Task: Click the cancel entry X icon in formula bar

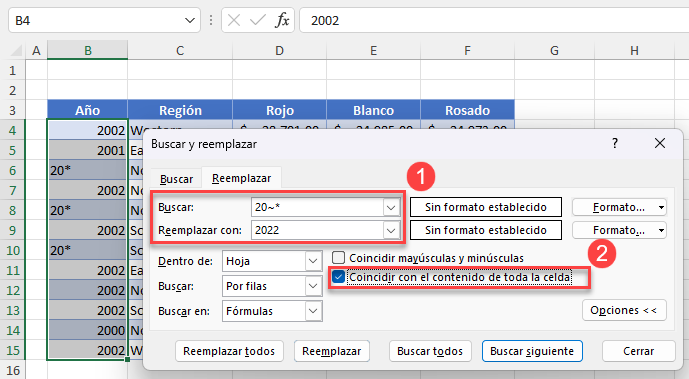Action: [234, 20]
